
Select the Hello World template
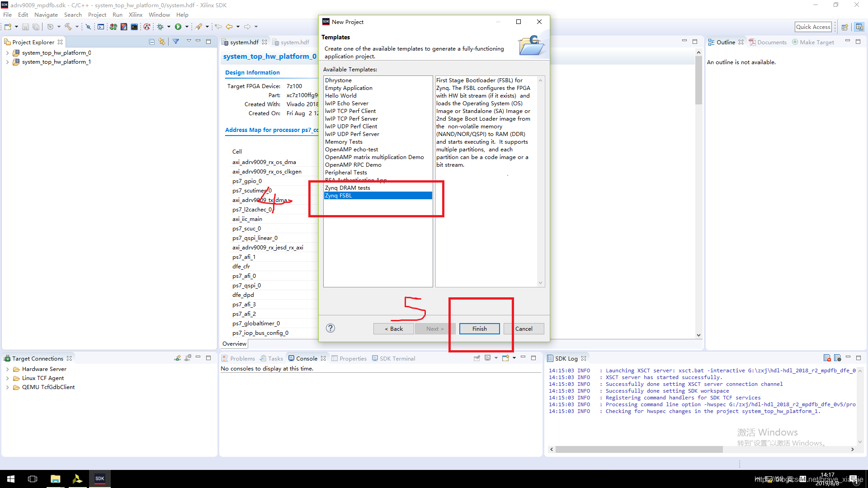[340, 96]
